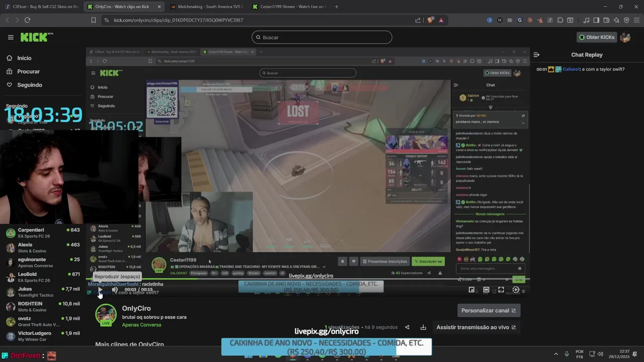Open OnlyCiro channel name link

point(136,308)
